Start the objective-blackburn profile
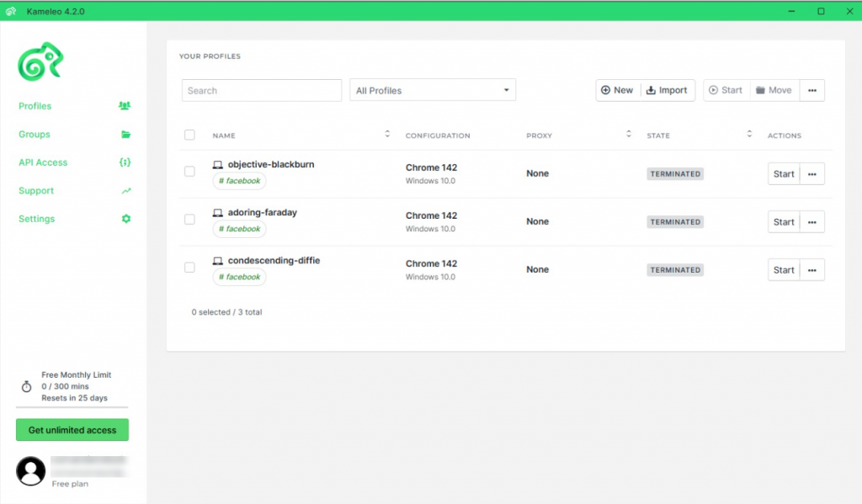 pos(783,174)
